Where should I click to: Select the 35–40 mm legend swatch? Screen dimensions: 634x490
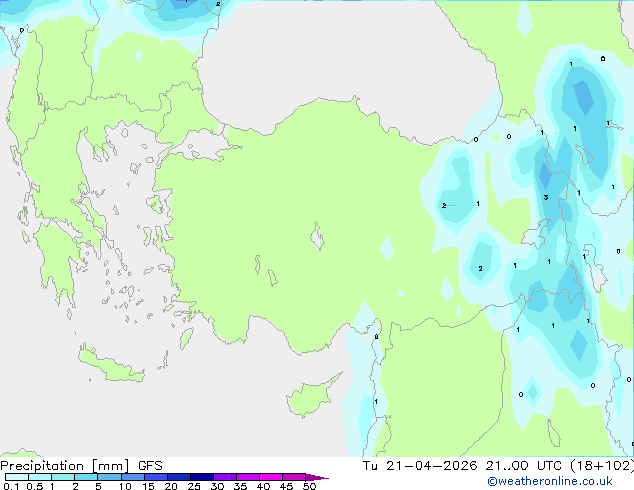tap(248, 477)
